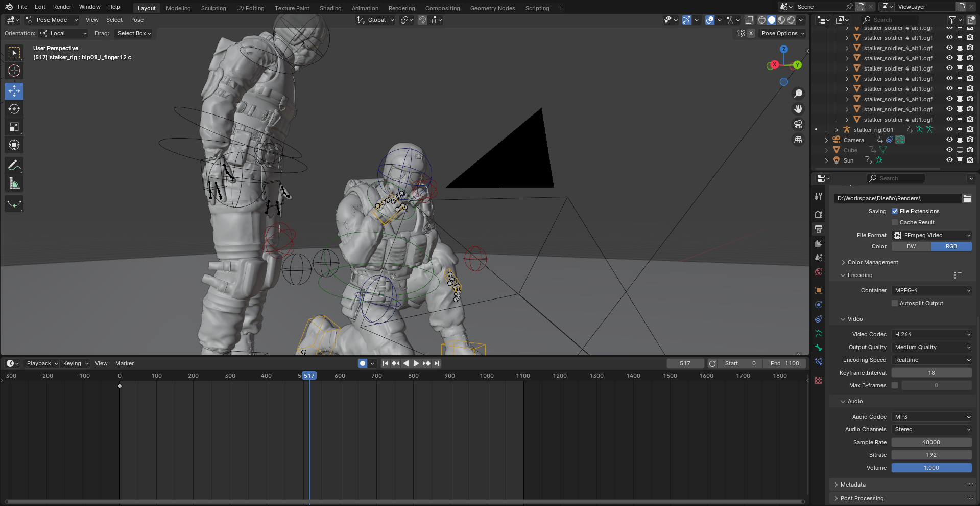Screen dimensions: 980x506
Task: Enable the Autosplit Output checkbox
Action: tap(895, 303)
